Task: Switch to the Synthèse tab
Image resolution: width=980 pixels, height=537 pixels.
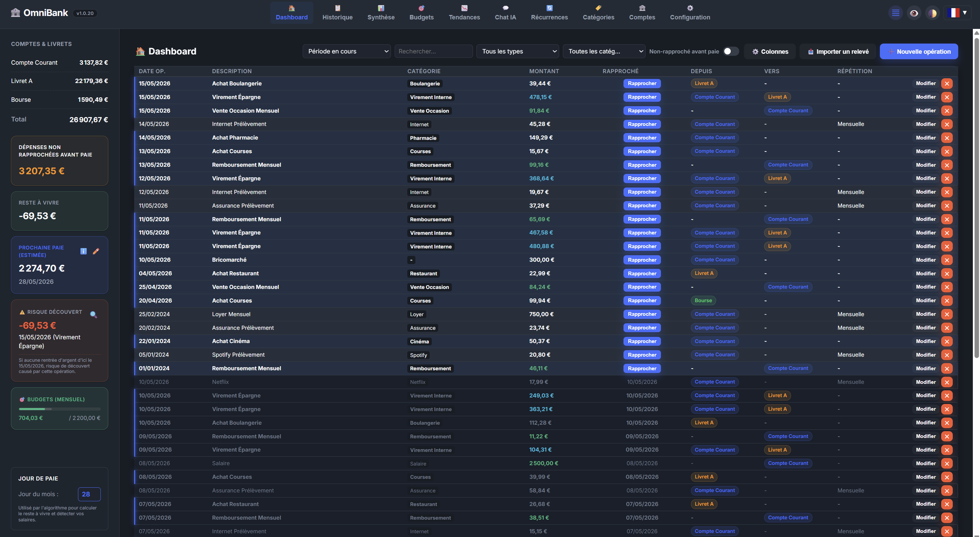Action: [x=381, y=13]
